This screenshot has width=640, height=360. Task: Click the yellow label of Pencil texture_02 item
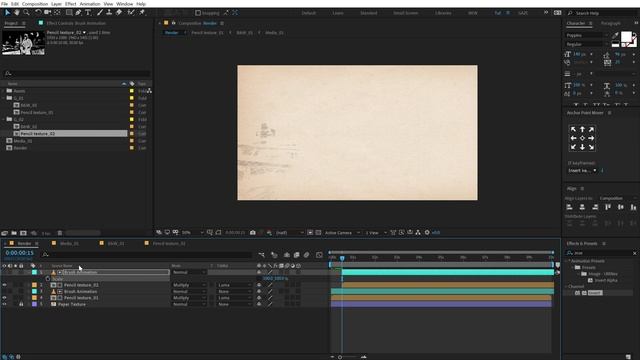pyautogui.click(x=131, y=133)
